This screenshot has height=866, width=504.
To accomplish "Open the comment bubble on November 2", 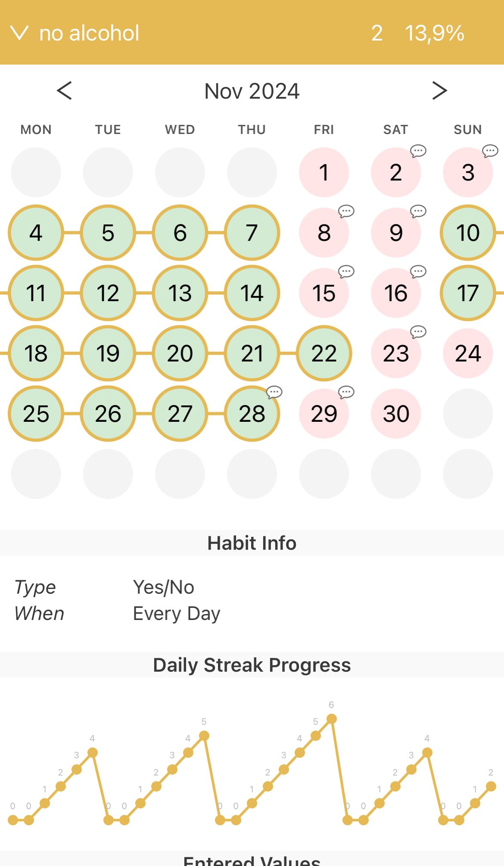I will tap(418, 151).
